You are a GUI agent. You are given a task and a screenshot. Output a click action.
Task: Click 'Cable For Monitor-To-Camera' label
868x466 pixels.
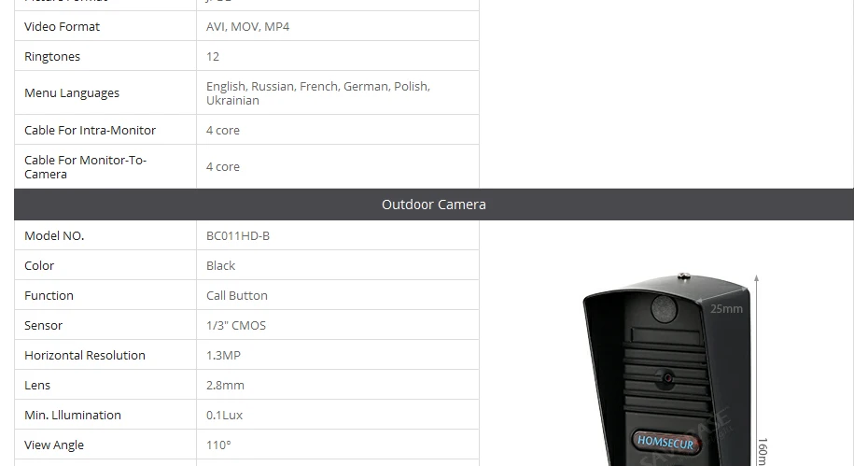coord(85,167)
